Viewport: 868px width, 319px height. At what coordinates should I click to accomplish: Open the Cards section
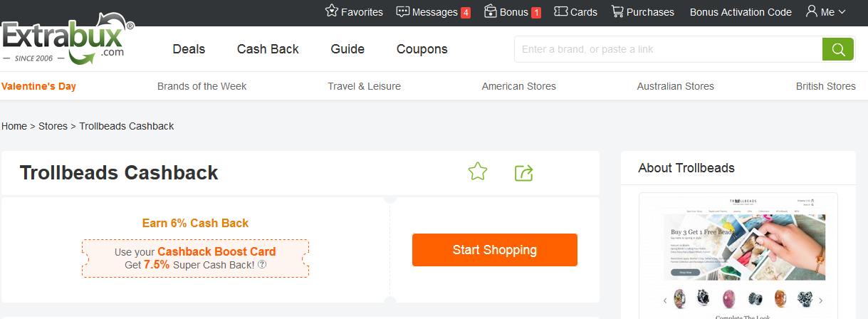click(575, 11)
